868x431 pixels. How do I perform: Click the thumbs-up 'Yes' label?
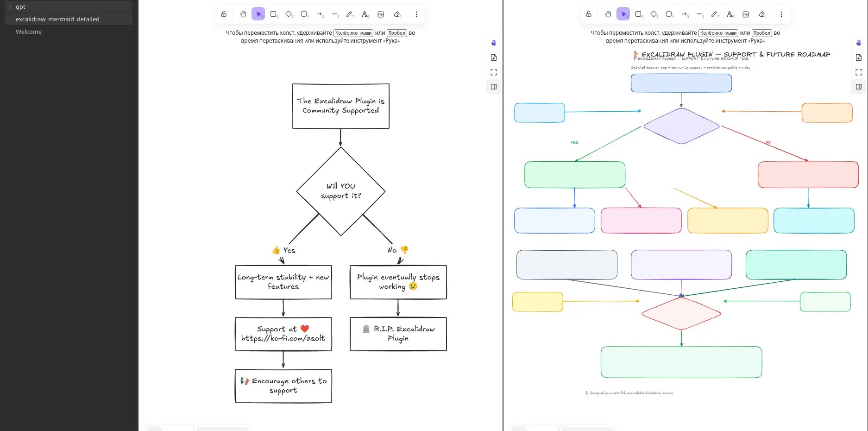pyautogui.click(x=283, y=250)
